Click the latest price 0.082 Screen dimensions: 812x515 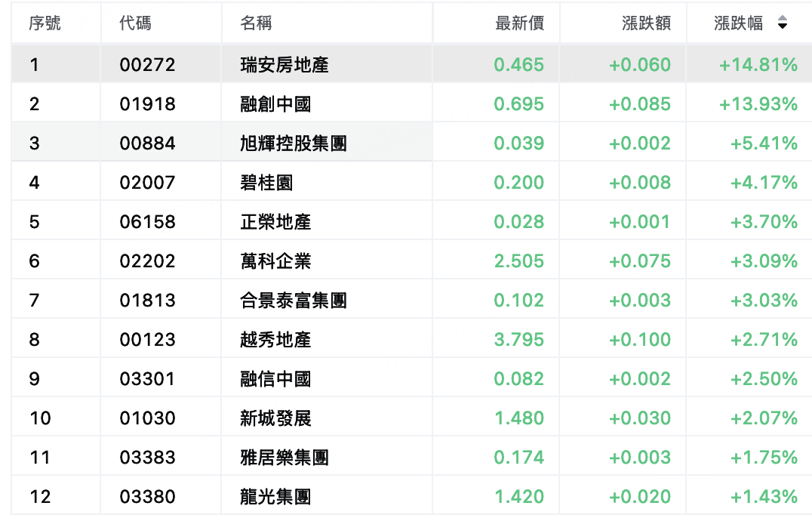point(519,379)
